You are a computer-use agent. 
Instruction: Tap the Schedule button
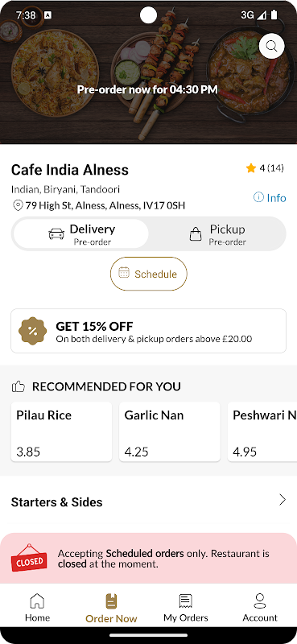[148, 274]
